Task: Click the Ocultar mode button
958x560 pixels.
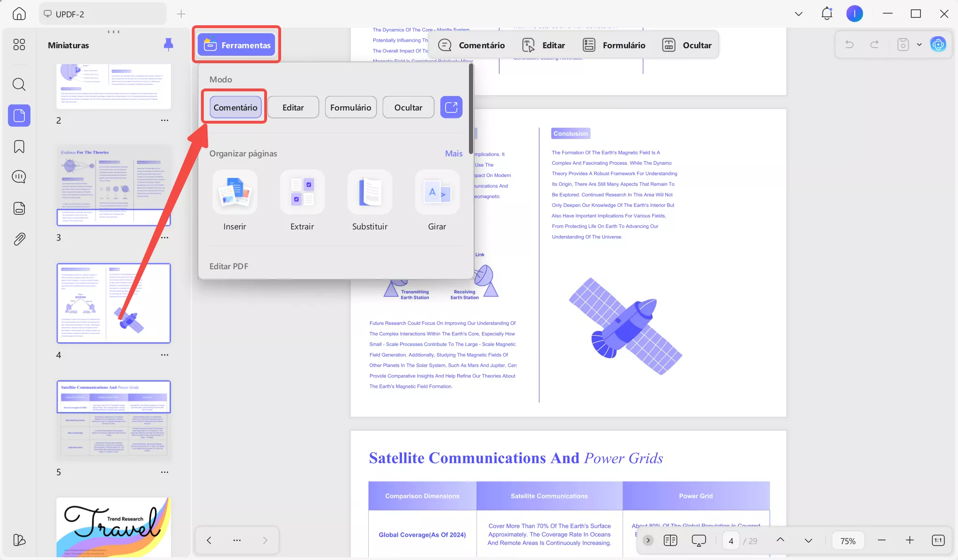Action: coord(408,107)
